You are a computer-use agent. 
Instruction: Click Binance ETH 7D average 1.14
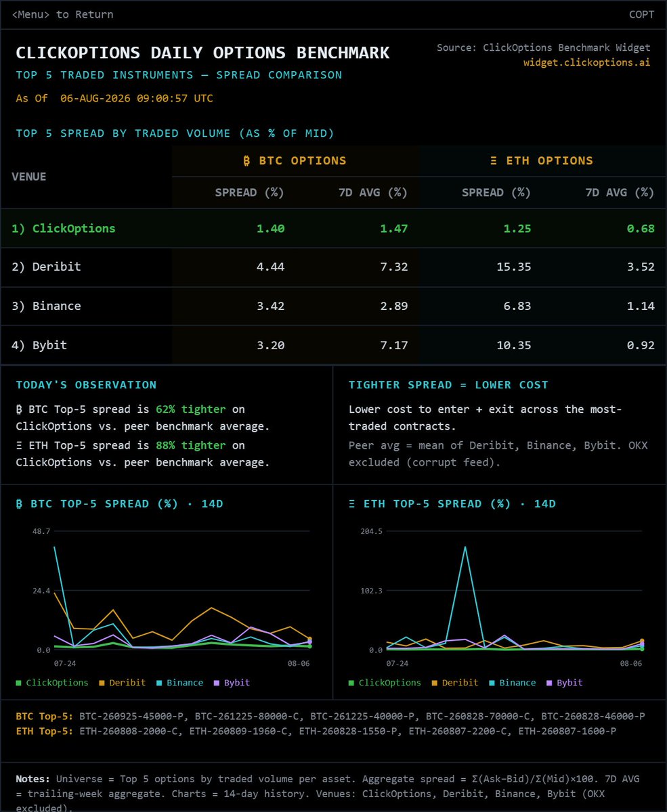tap(640, 306)
